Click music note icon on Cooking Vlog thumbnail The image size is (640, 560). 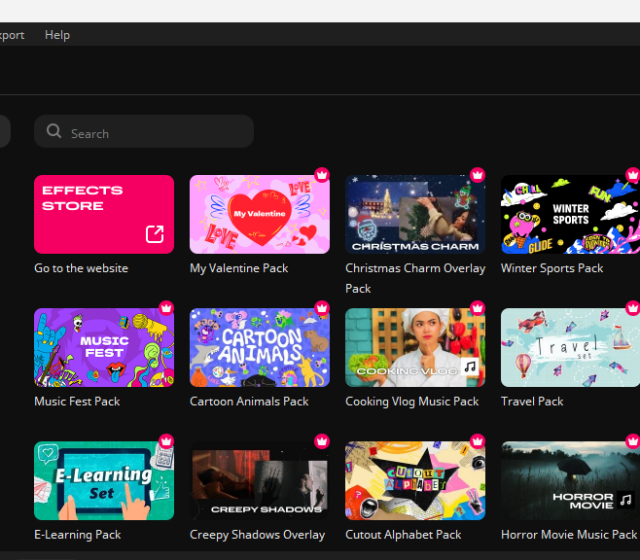[x=470, y=369]
